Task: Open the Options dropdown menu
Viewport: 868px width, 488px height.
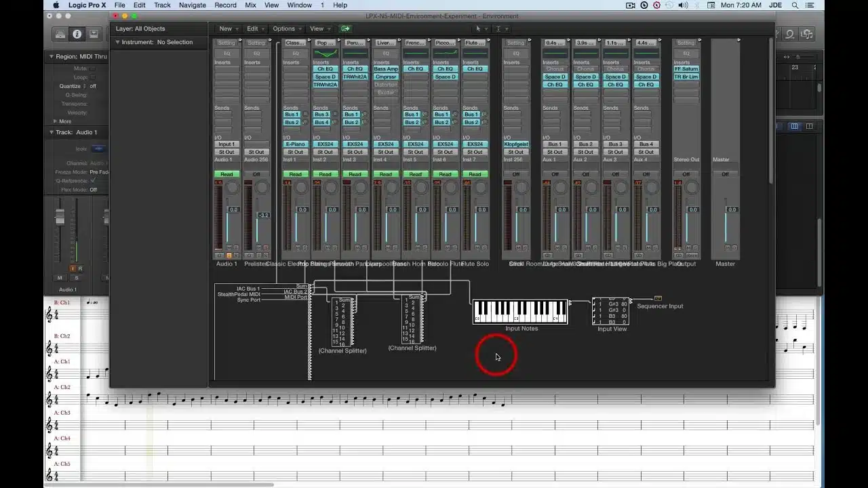Action: (x=286, y=28)
